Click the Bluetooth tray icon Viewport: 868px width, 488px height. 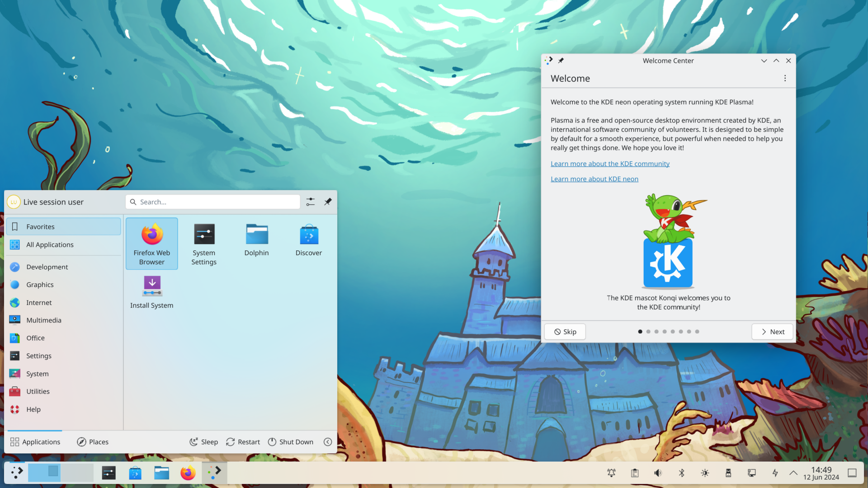point(681,473)
